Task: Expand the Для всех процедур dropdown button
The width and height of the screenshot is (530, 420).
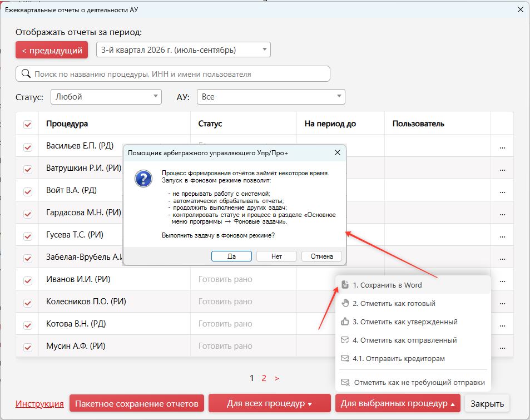Action: (269, 403)
